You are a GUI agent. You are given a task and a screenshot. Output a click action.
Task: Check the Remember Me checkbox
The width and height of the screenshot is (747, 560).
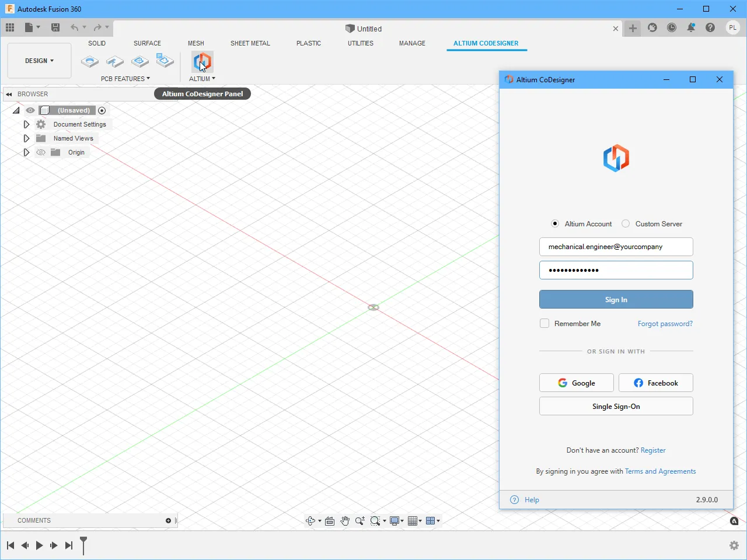[x=544, y=323]
